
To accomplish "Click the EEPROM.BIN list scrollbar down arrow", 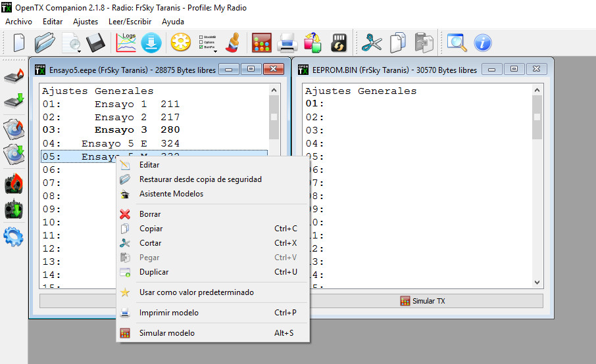I will (x=537, y=281).
